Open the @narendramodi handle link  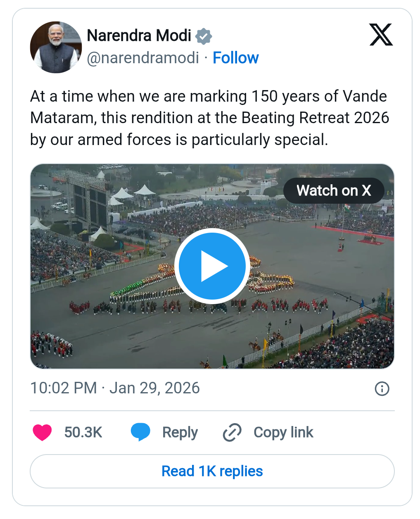[143, 58]
